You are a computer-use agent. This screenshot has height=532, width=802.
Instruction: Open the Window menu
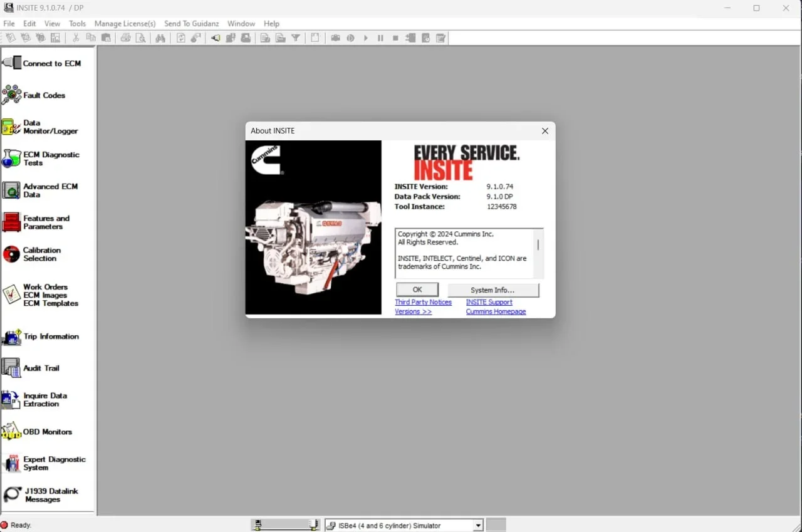(241, 24)
